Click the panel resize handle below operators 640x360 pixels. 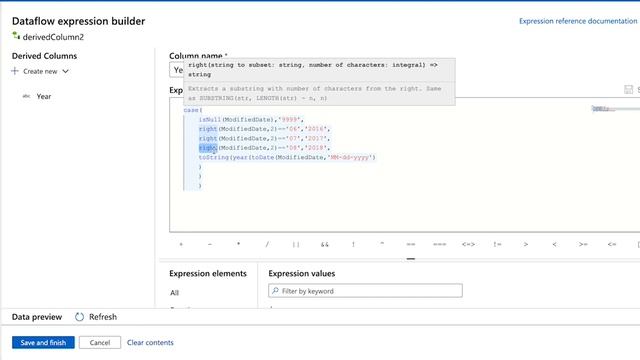[x=411, y=259]
